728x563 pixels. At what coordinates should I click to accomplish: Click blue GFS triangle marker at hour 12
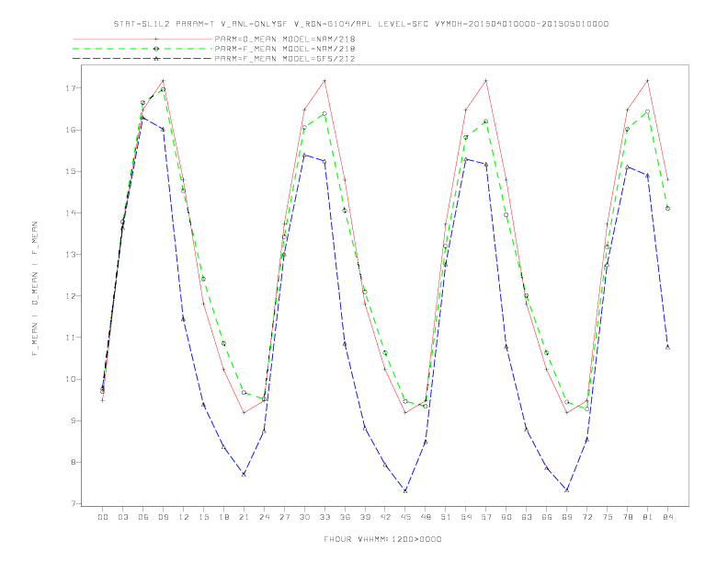[x=184, y=319]
